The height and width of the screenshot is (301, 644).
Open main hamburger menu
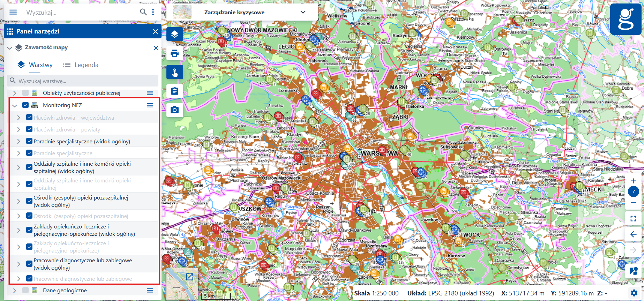[x=13, y=12]
